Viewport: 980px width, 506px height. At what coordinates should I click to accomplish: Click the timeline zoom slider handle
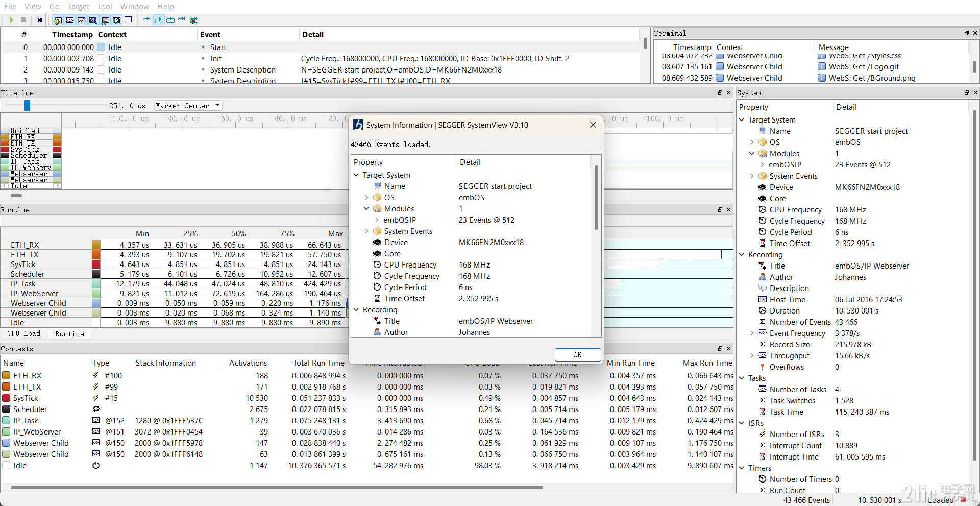click(x=27, y=105)
